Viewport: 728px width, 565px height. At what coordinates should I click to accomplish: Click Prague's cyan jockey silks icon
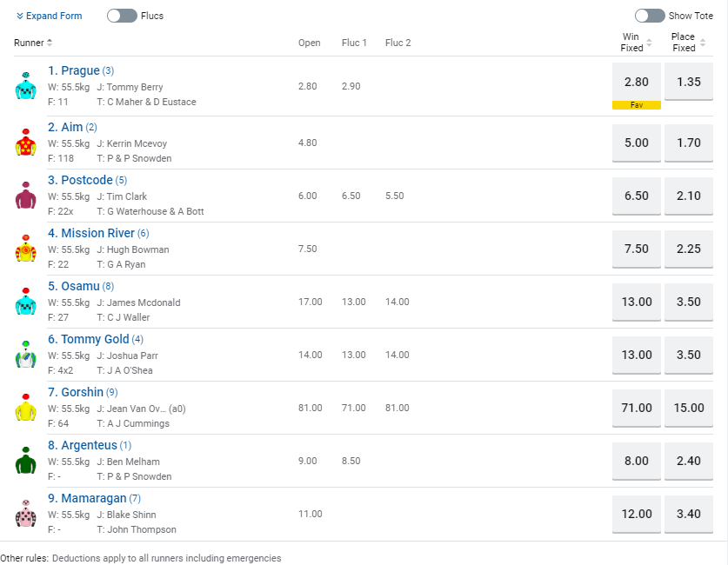tap(25, 86)
